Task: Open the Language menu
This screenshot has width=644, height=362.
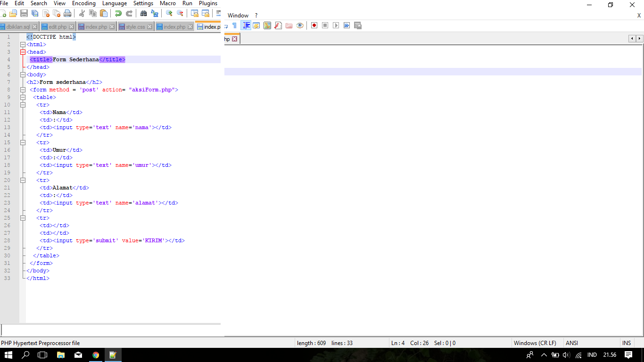Action: 114,3
